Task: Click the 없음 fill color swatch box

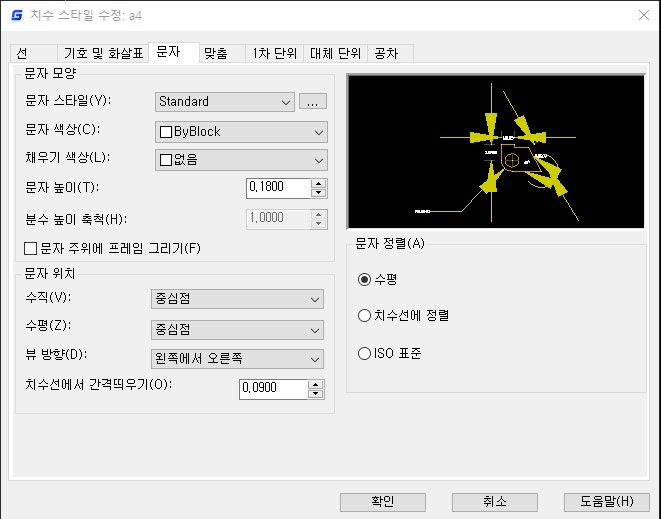Action: 166,160
